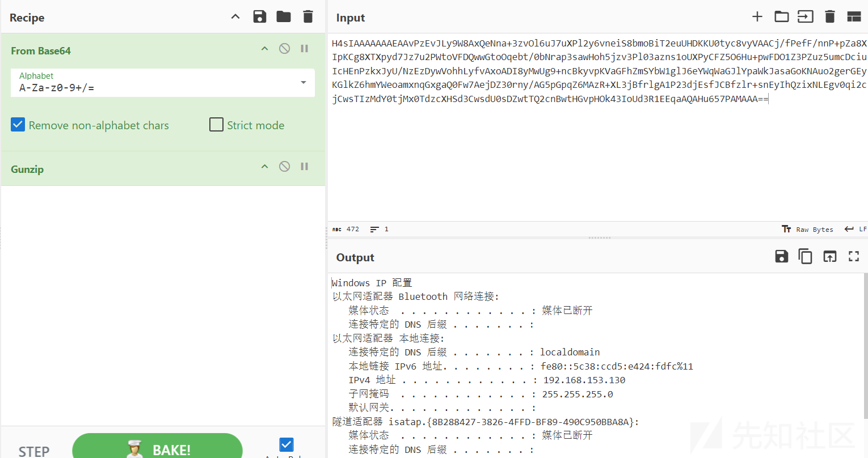Click the IPv4 address 192.168.153.130
868x458 pixels.
point(584,380)
